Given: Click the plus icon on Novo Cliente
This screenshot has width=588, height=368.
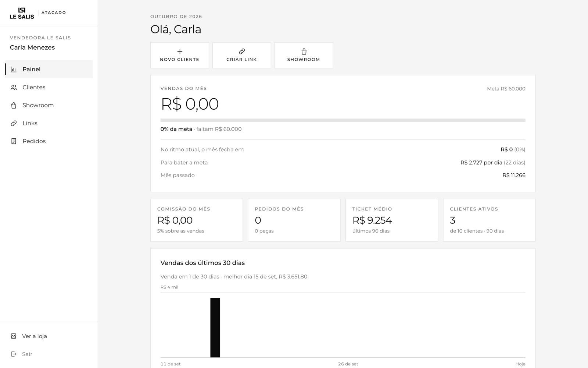Looking at the screenshot, I should click(x=180, y=52).
